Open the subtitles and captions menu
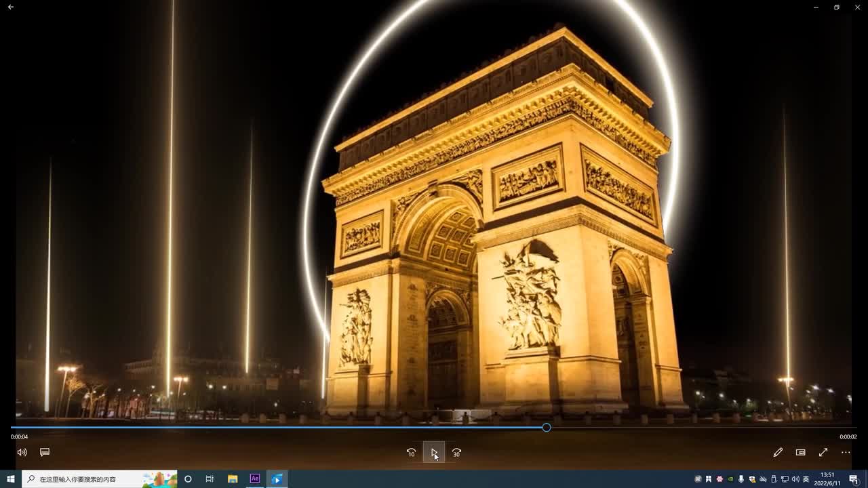Image resolution: width=868 pixels, height=488 pixels. click(45, 452)
